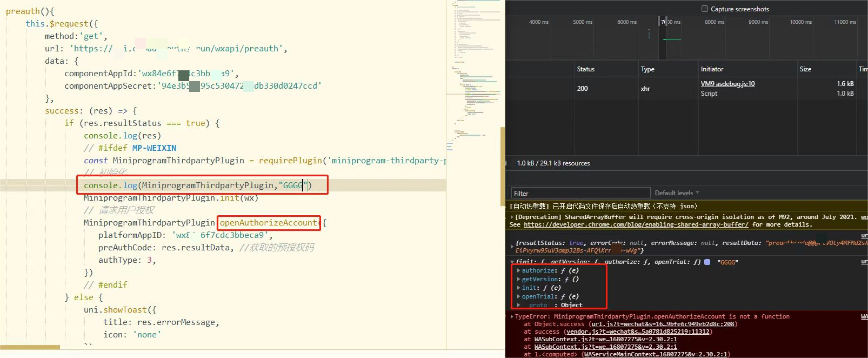Click the green request bar in timeline overview

pyautogui.click(x=672, y=39)
